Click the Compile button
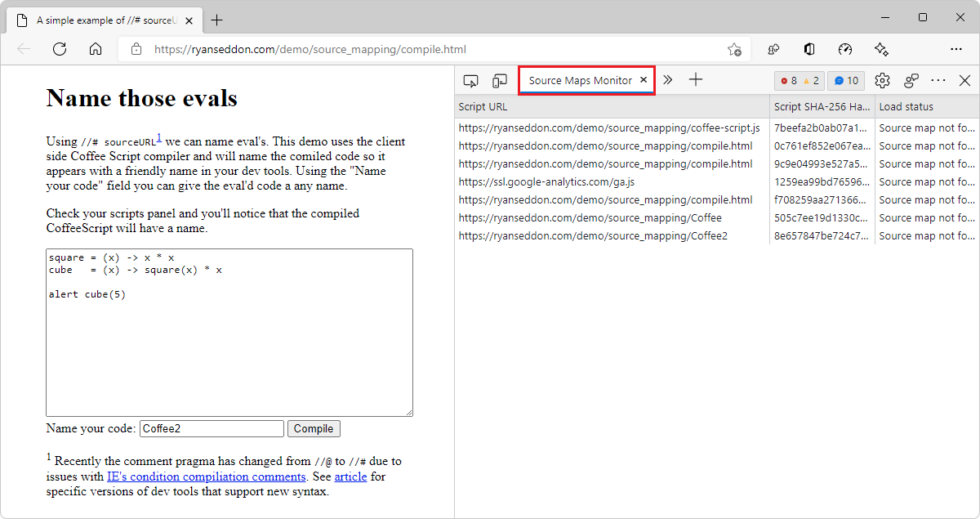 pyautogui.click(x=314, y=428)
